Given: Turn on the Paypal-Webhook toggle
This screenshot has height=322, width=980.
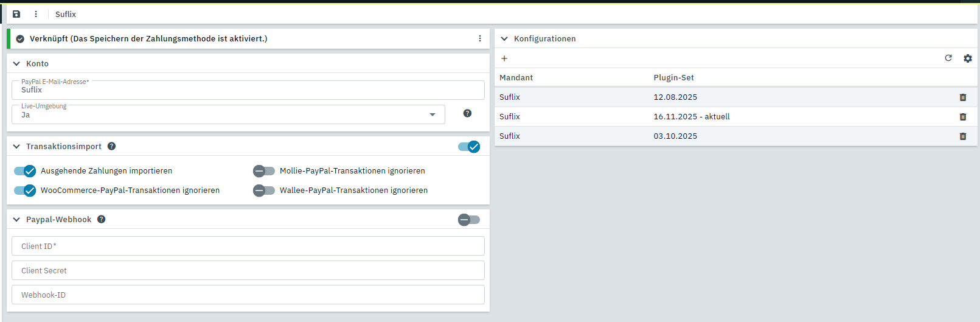Looking at the screenshot, I should (x=469, y=220).
